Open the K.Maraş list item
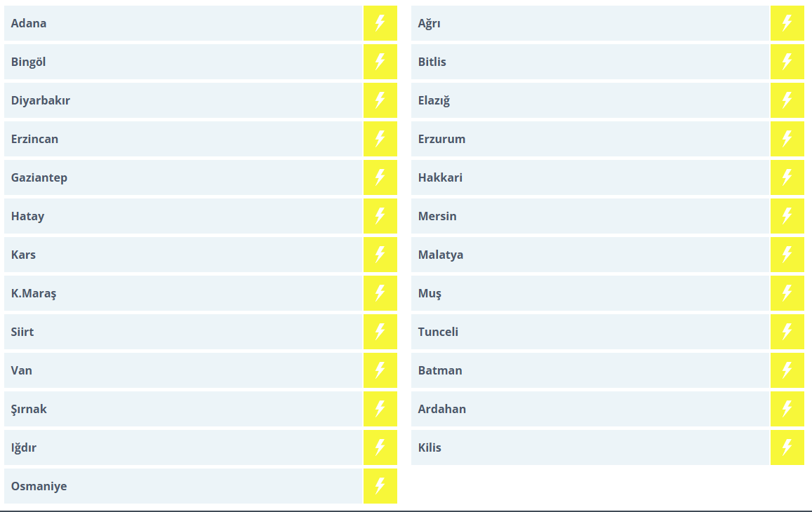This screenshot has width=812, height=512. point(34,293)
